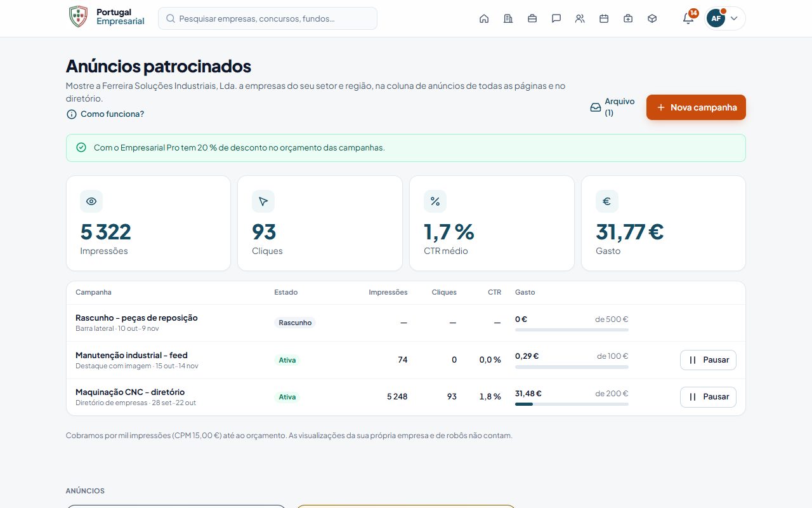
Task: Create a Nova campanha
Action: point(696,107)
